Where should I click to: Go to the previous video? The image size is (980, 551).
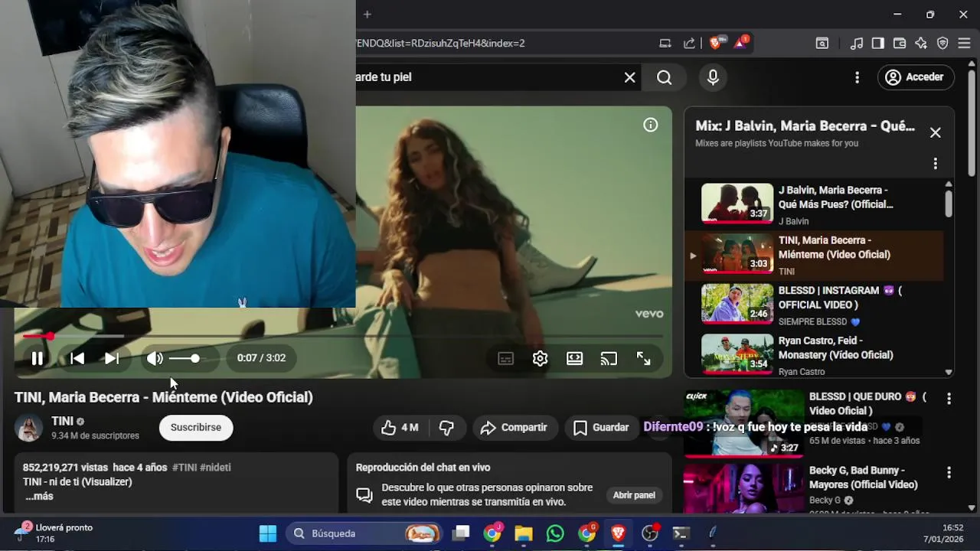click(x=77, y=358)
